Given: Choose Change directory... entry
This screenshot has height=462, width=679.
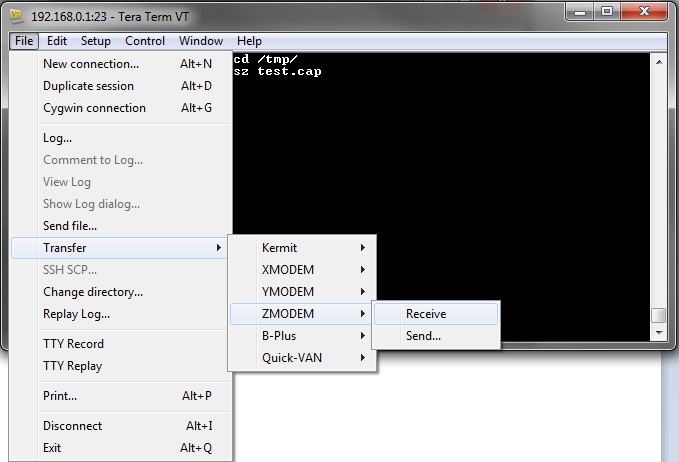Looking at the screenshot, I should click(x=120, y=292).
